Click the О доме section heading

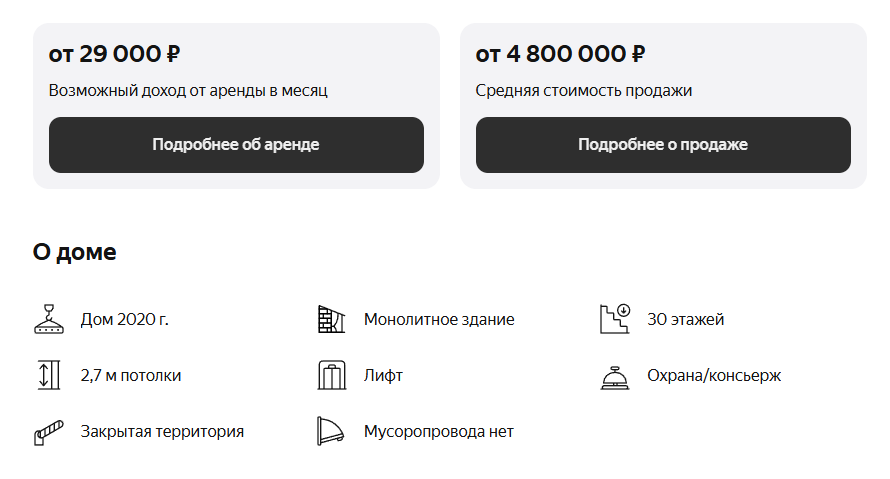[x=74, y=251]
